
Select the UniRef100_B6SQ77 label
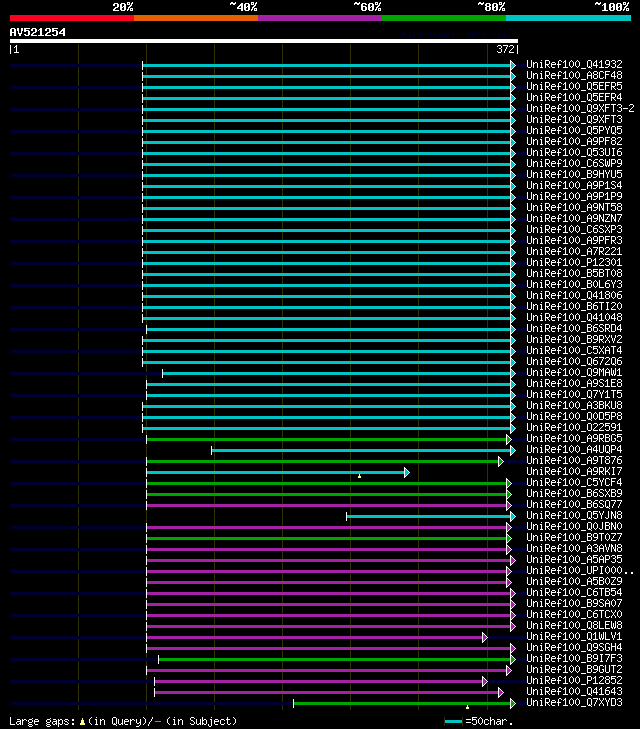[x=574, y=504]
